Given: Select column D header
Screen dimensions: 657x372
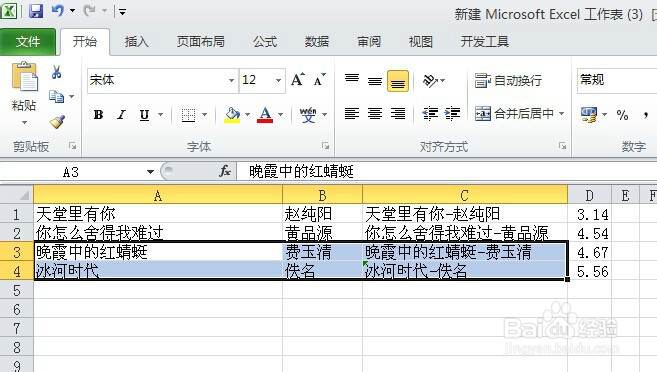Looking at the screenshot, I should click(x=589, y=195).
